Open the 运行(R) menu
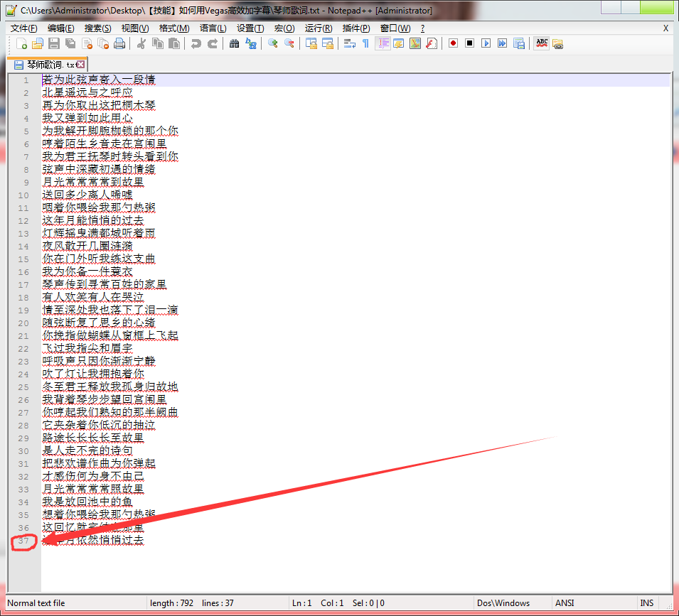Screen dimensions: 679x616 [x=319, y=28]
